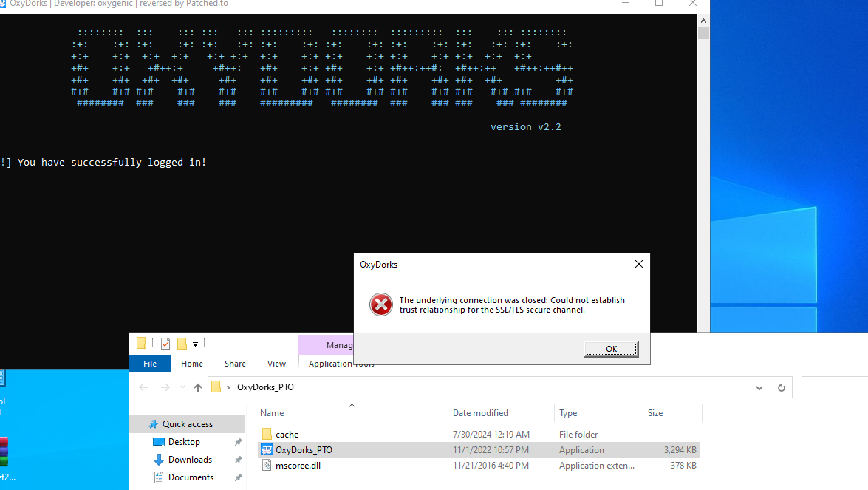Go back in File Explorer
Image resolution: width=868 pixels, height=490 pixels.
(x=143, y=387)
